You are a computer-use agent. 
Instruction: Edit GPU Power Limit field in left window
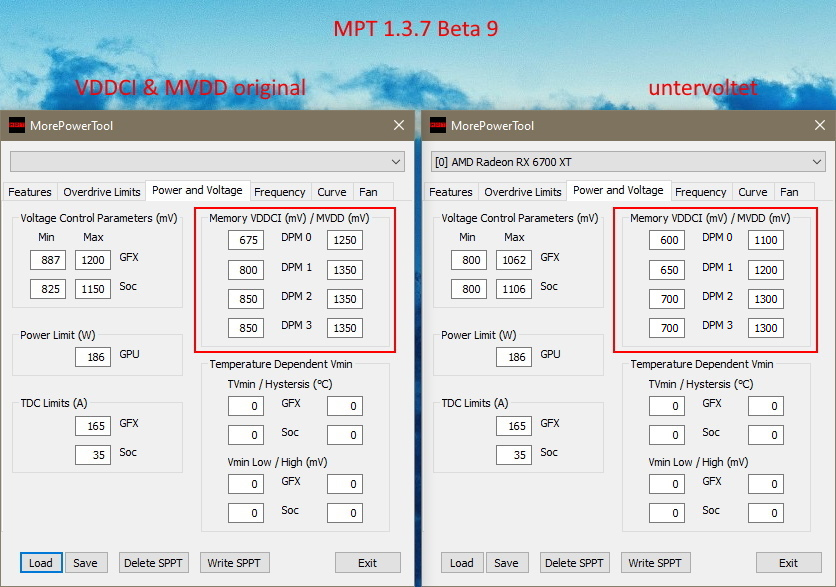[93, 357]
